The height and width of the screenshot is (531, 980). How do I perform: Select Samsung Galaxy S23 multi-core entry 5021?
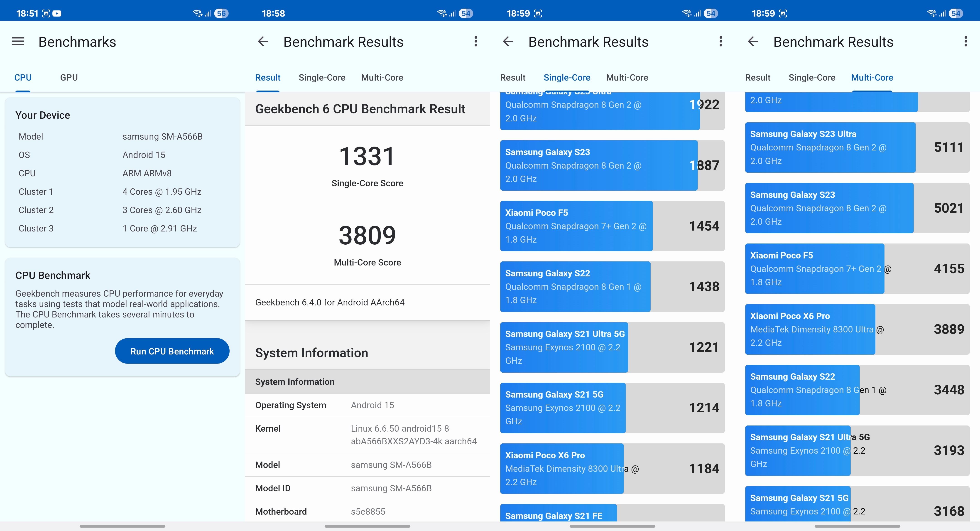coord(857,208)
